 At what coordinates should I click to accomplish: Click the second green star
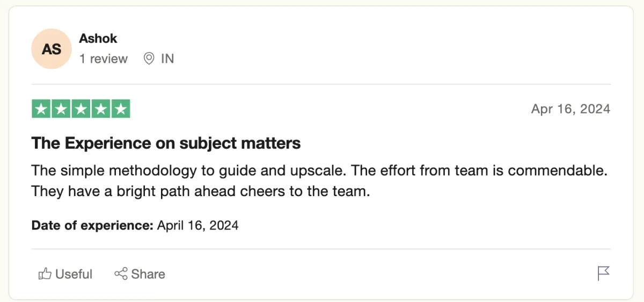pyautogui.click(x=61, y=109)
